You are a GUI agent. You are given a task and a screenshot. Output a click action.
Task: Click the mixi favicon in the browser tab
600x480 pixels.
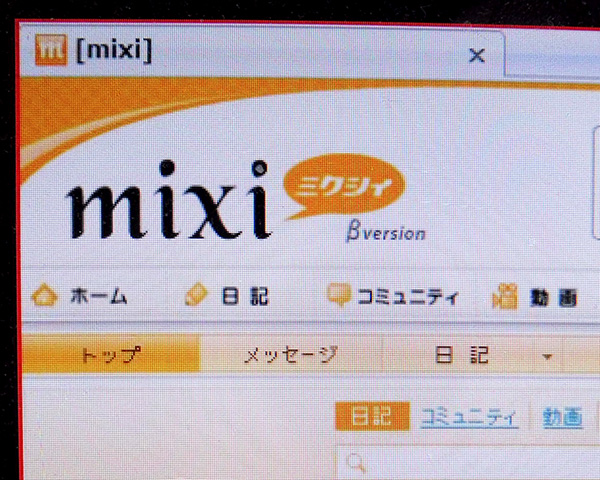51,49
